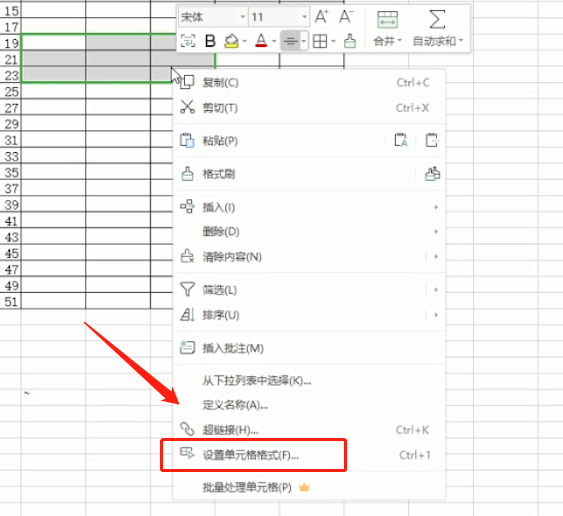Click the hyperlink chain icon
Screen dimensions: 563x516
[187, 429]
